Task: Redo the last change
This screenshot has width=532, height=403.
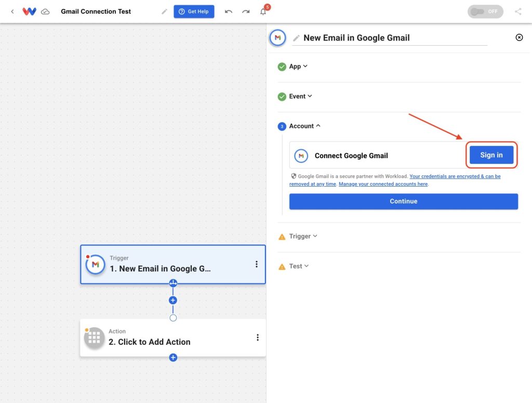Action: click(x=246, y=11)
